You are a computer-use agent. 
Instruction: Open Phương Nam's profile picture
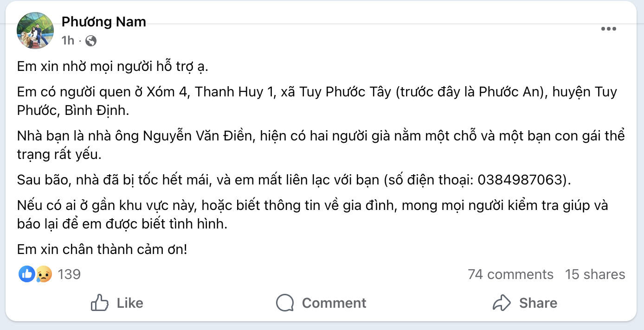(x=35, y=30)
